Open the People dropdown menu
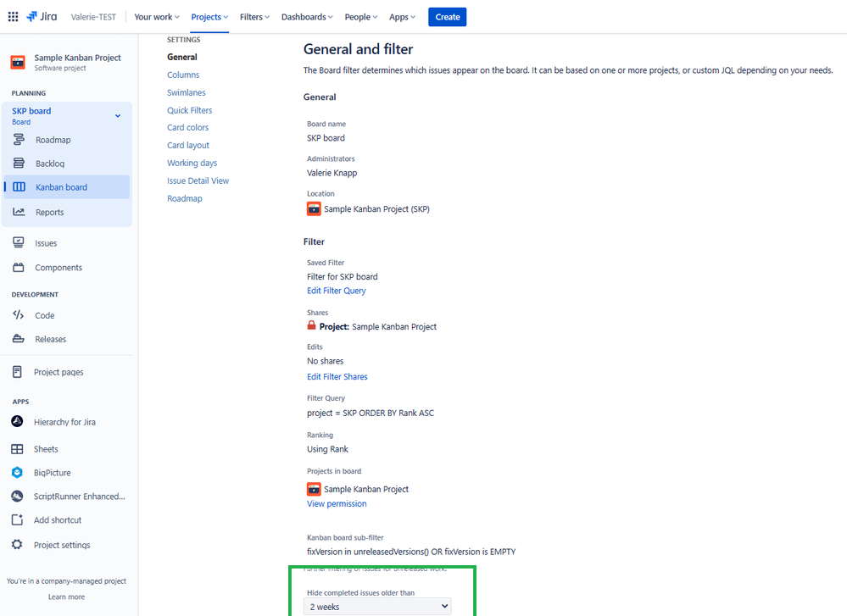 (361, 17)
